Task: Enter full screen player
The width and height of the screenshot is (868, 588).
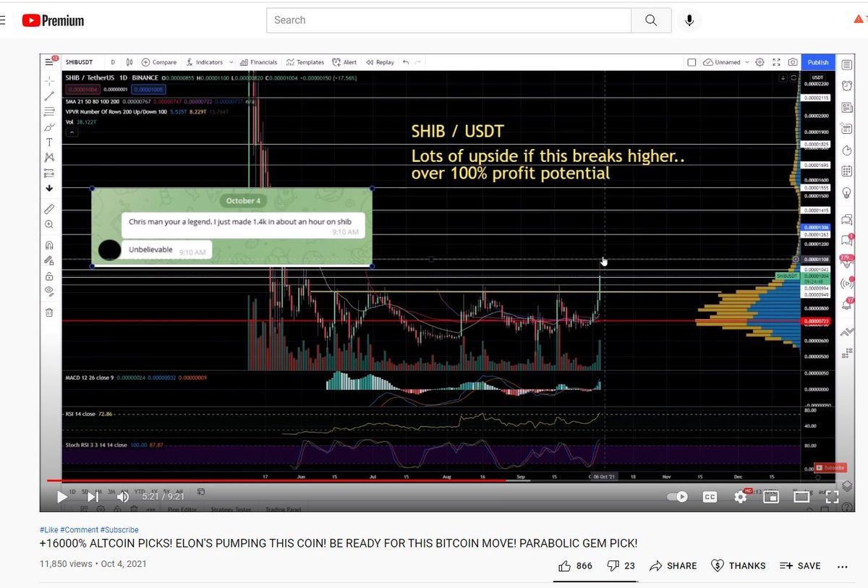Action: [x=832, y=497]
